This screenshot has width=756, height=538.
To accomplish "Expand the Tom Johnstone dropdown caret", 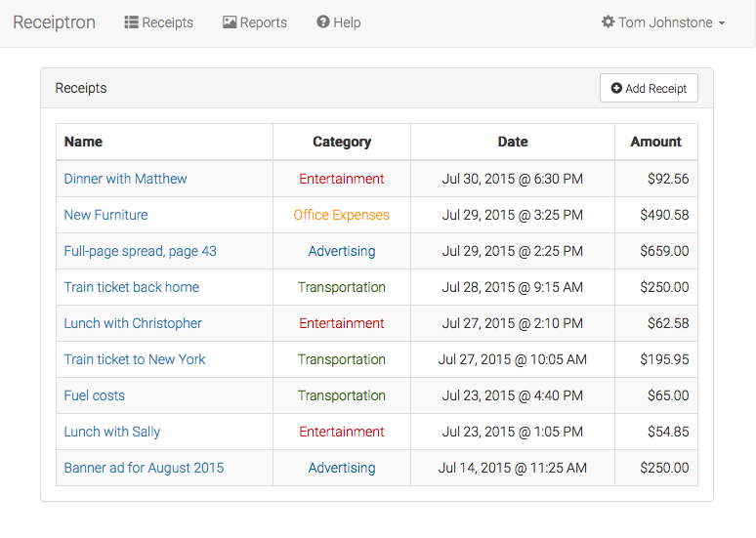I will 722,23.
